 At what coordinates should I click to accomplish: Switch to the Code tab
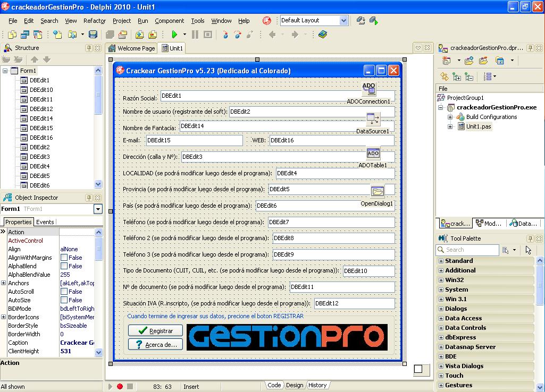tap(274, 385)
